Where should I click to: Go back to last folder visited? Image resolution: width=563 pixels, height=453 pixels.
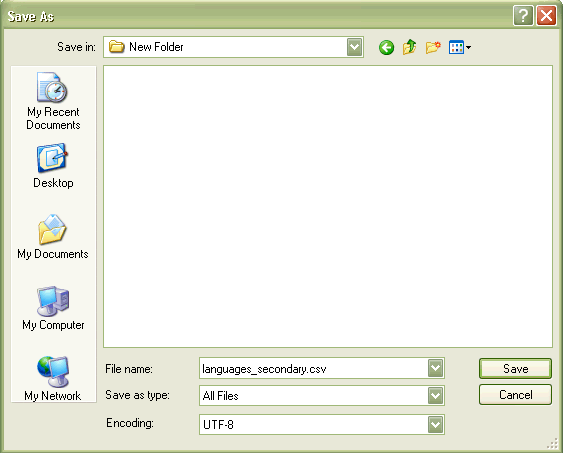[386, 47]
